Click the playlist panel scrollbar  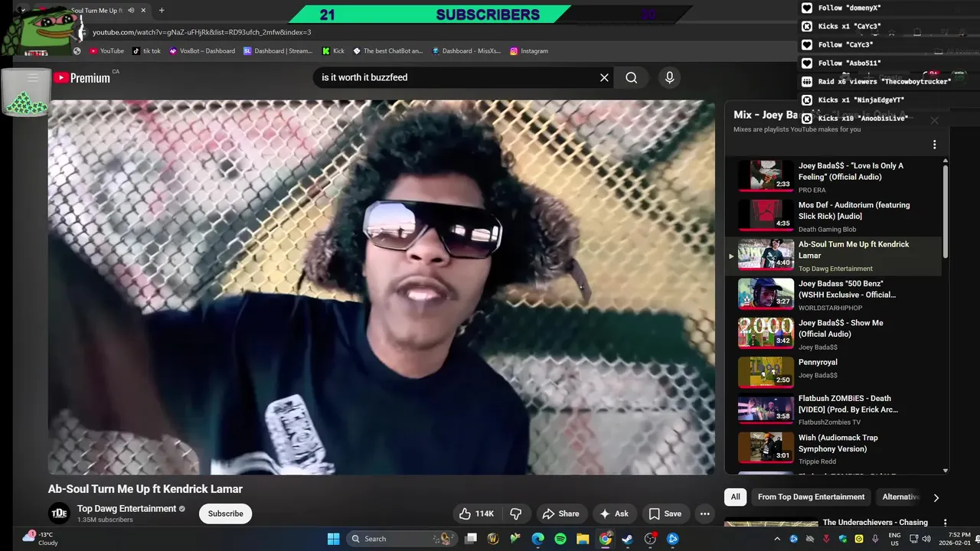pyautogui.click(x=946, y=210)
